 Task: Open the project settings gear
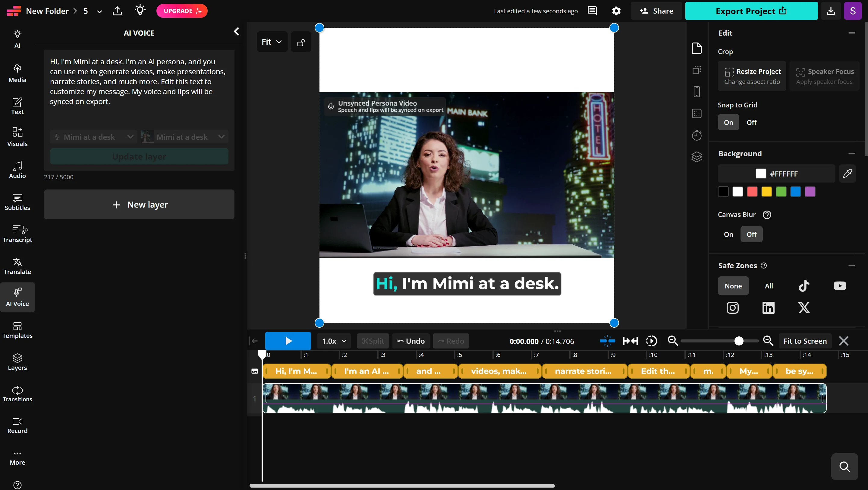pos(616,11)
